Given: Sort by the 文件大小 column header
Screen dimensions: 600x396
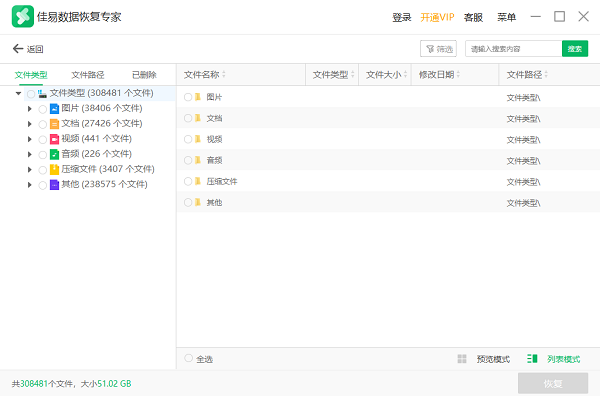Looking at the screenshot, I should coord(384,75).
